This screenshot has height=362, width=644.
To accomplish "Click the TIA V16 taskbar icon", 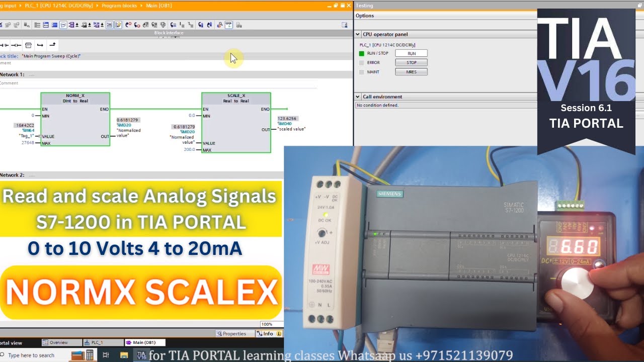I will click(x=142, y=355).
